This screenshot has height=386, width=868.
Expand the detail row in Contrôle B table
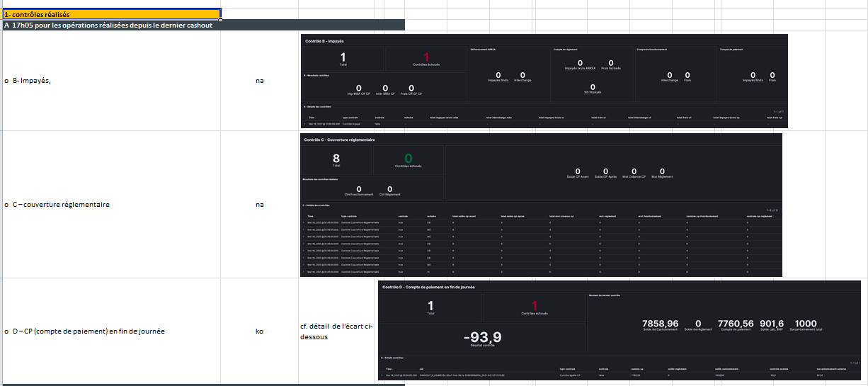pyautogui.click(x=305, y=123)
